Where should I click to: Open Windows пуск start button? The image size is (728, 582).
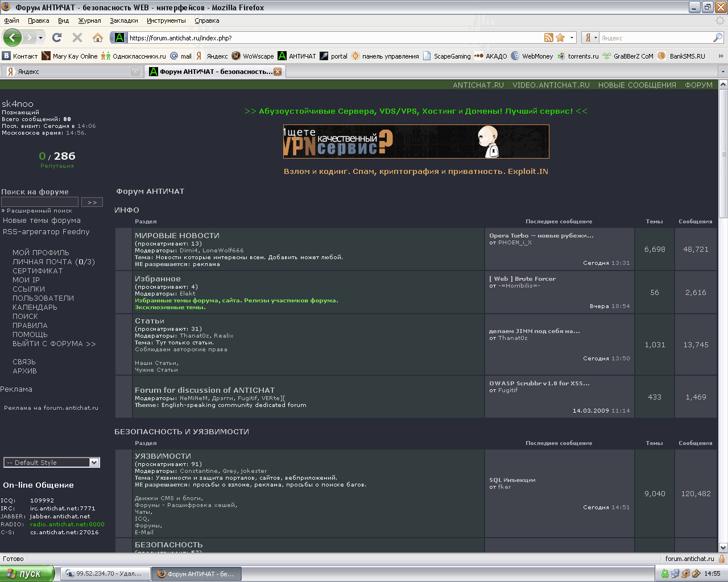pyautogui.click(x=27, y=573)
